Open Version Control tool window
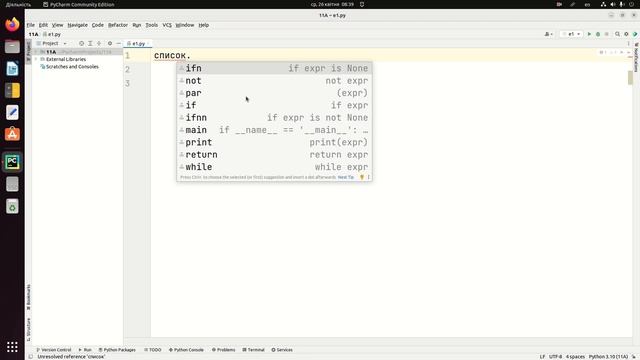 [x=53, y=350]
